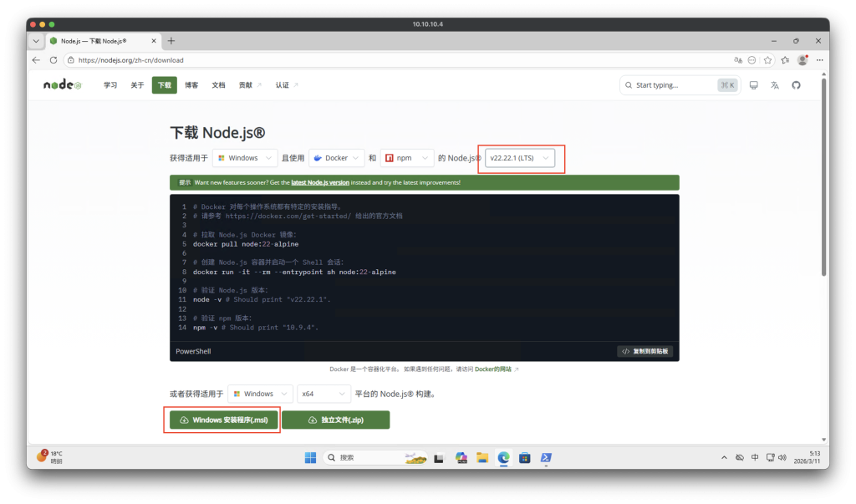The image size is (856, 504).
Task: Click the 独立文件(.zip) download button
Action: (335, 420)
